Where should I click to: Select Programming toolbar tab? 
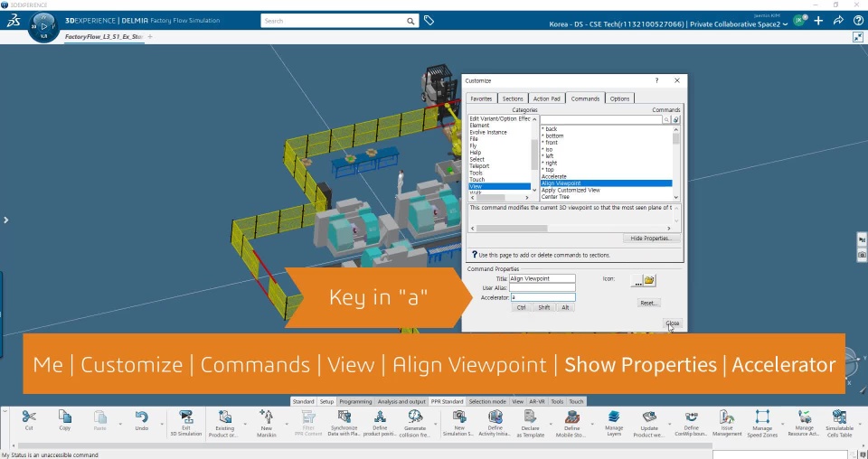pyautogui.click(x=355, y=401)
